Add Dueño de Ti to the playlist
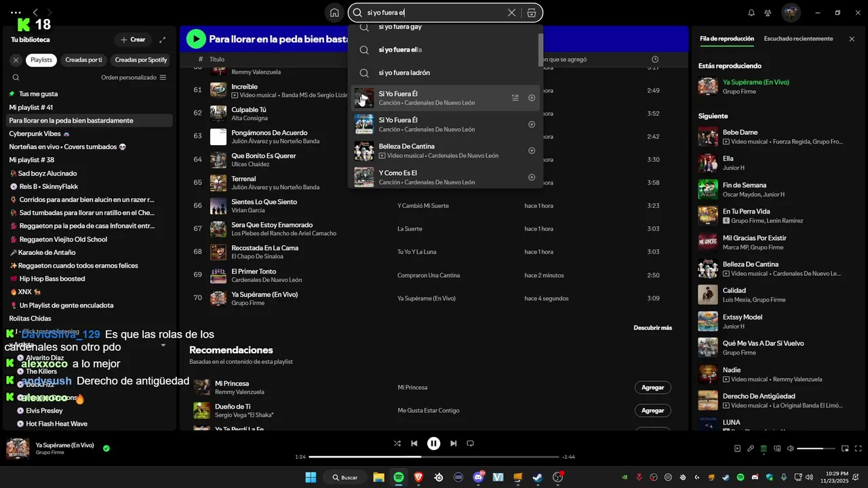This screenshot has width=868, height=488. coord(652,411)
